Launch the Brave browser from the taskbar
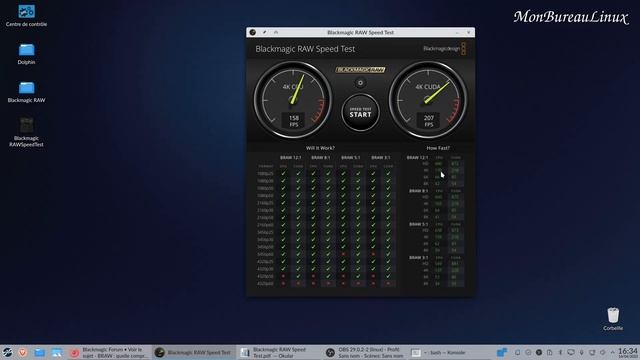Image resolution: width=640 pixels, height=360 pixels. 23,352
